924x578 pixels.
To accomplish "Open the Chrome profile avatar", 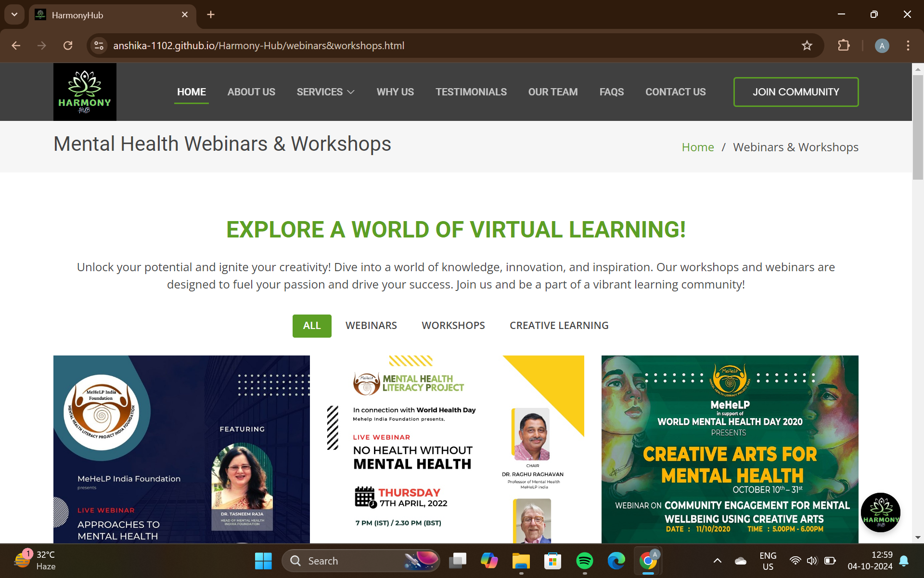I will tap(882, 46).
